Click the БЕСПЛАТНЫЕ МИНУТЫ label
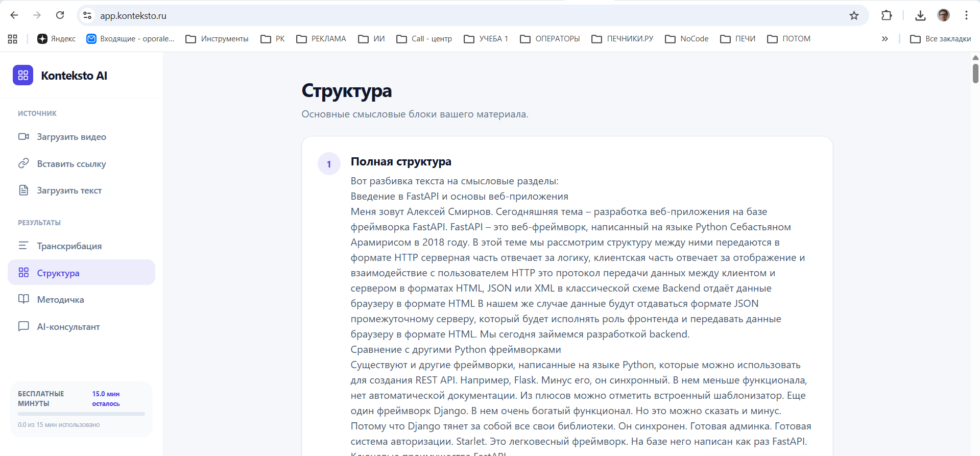The width and height of the screenshot is (980, 456). tap(41, 398)
